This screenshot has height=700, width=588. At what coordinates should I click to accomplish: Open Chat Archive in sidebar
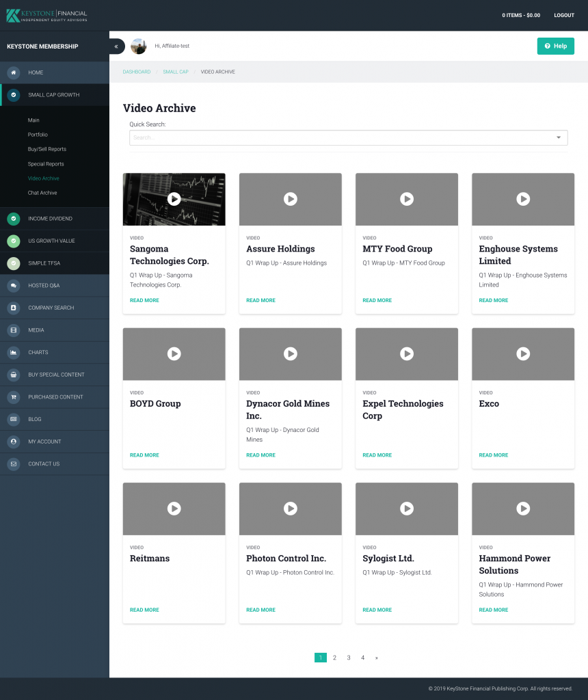pyautogui.click(x=42, y=193)
